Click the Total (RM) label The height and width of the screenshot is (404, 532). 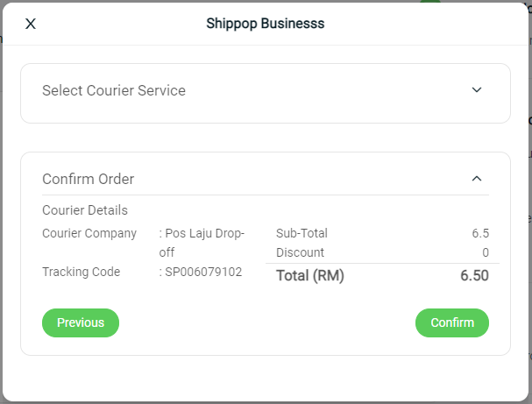pos(310,275)
